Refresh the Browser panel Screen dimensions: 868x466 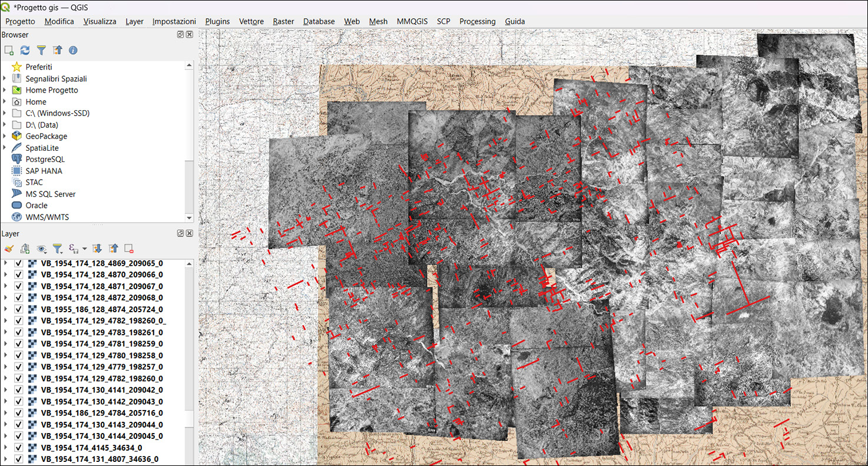pos(25,51)
